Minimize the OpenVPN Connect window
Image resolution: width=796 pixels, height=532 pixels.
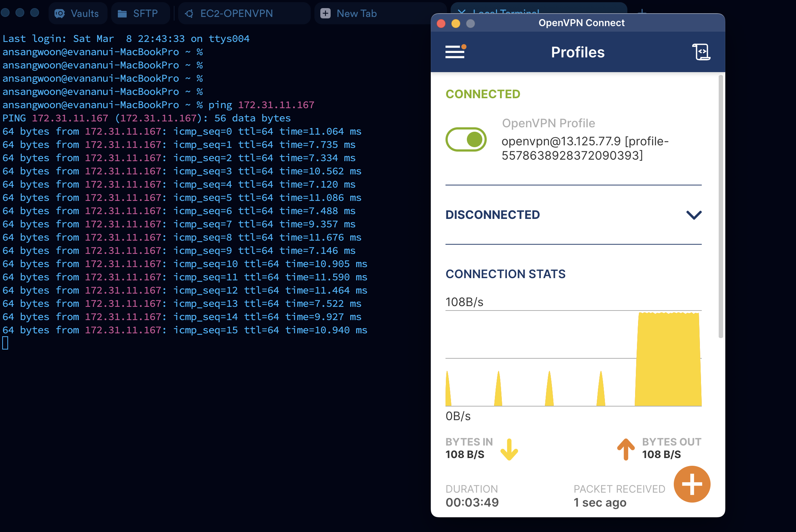(x=455, y=24)
